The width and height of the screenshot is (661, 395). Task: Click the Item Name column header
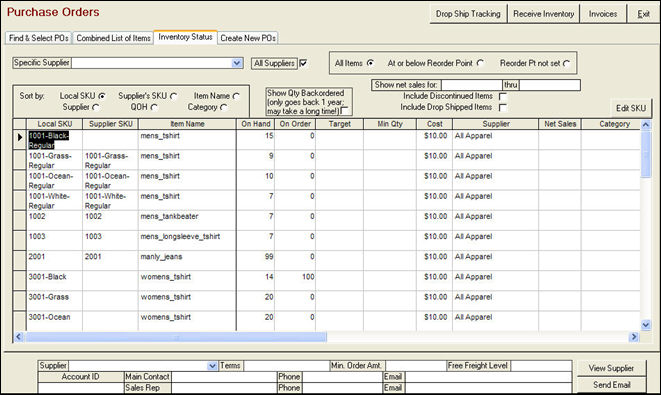[187, 124]
